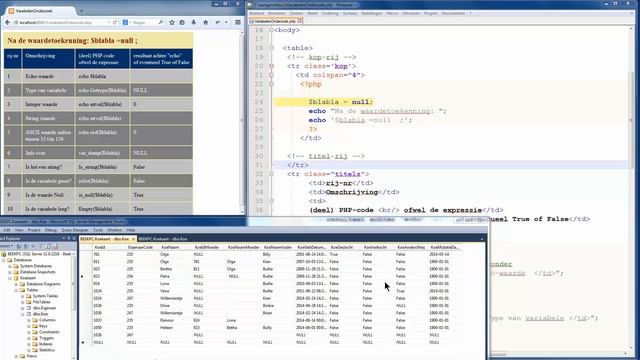This screenshot has height=360, width=640.
Task: Open the Zoeken menu in Notepad++
Action: click(296, 13)
